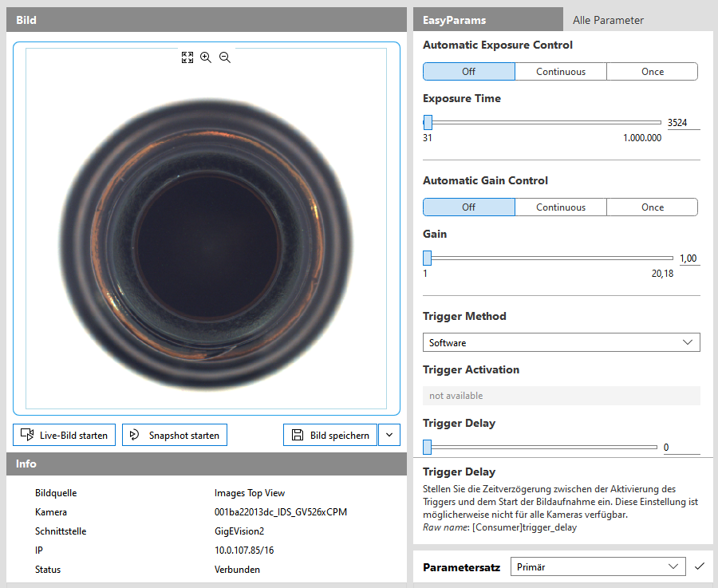Select the EasyParams tab
This screenshot has width=718, height=588.
point(454,20)
